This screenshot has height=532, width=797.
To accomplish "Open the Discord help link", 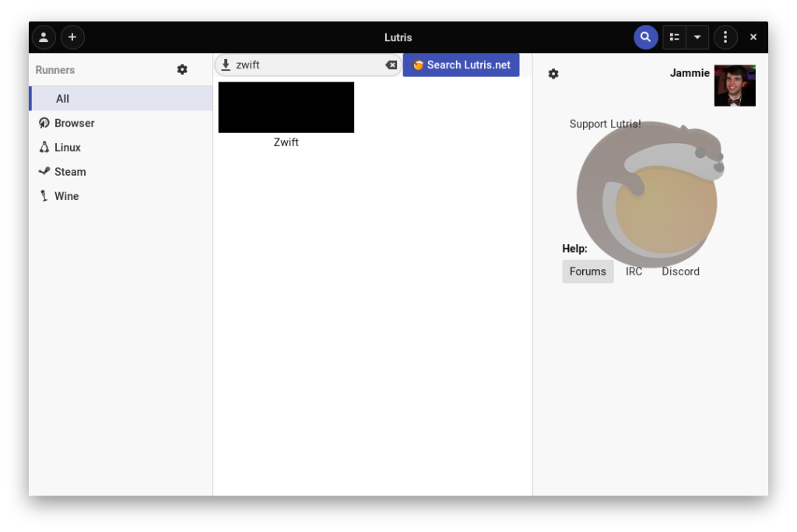I will [680, 271].
